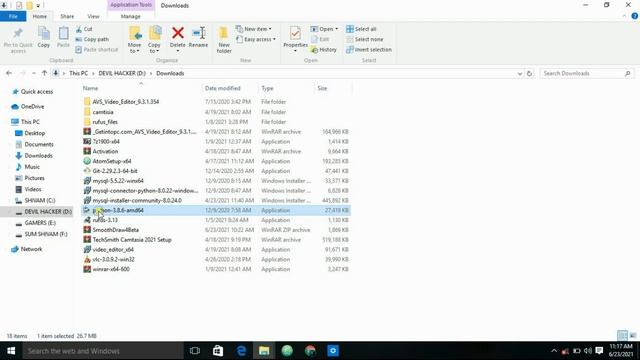Image resolution: width=640 pixels, height=360 pixels.
Task: Click Paste shortcut in the ribbon
Action: tap(97, 49)
